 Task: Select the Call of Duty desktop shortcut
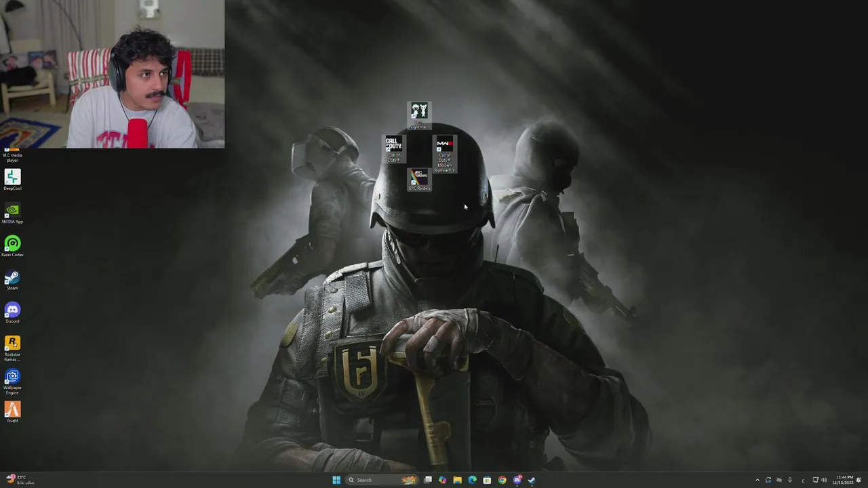click(x=394, y=149)
